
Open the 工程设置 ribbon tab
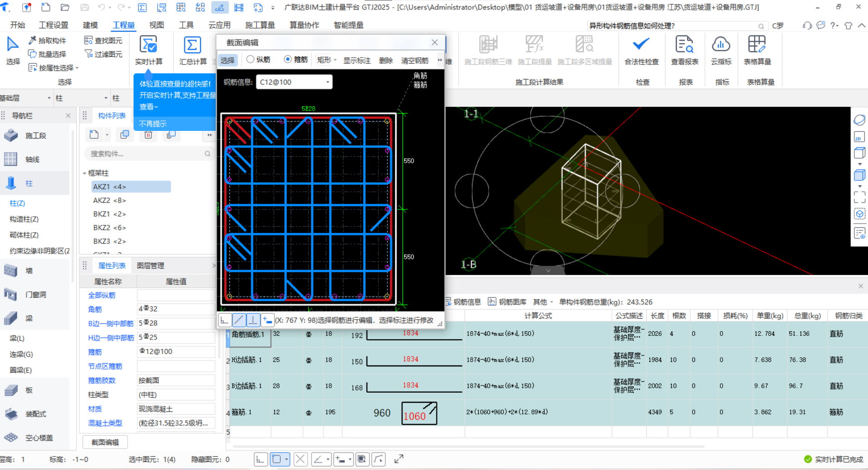(x=54, y=25)
